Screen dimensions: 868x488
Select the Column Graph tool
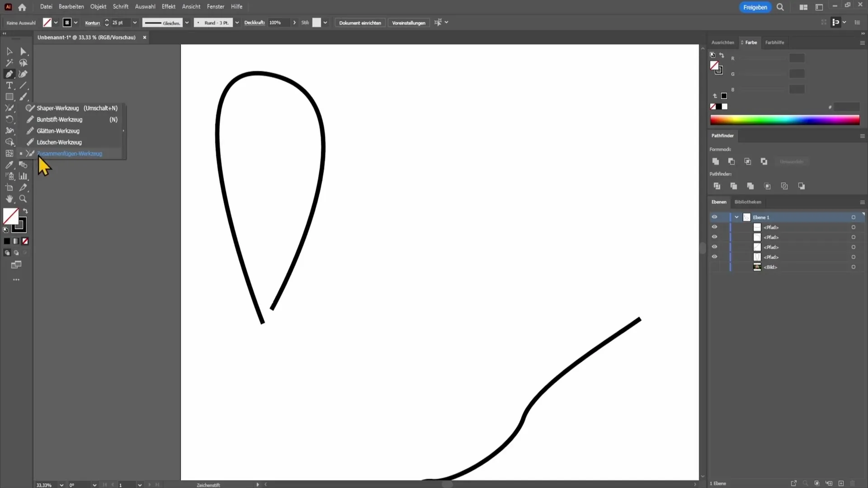(x=23, y=176)
